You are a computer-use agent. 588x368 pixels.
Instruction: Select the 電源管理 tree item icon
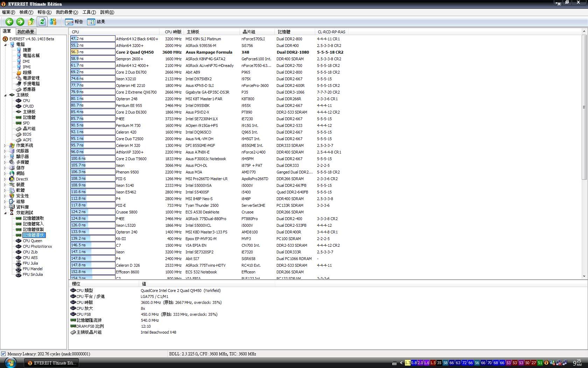(19, 78)
